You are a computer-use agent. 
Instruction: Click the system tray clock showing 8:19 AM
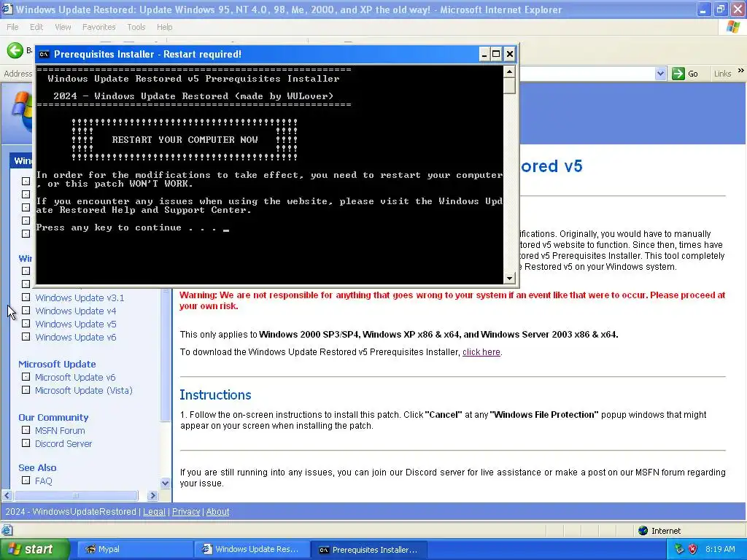click(720, 549)
